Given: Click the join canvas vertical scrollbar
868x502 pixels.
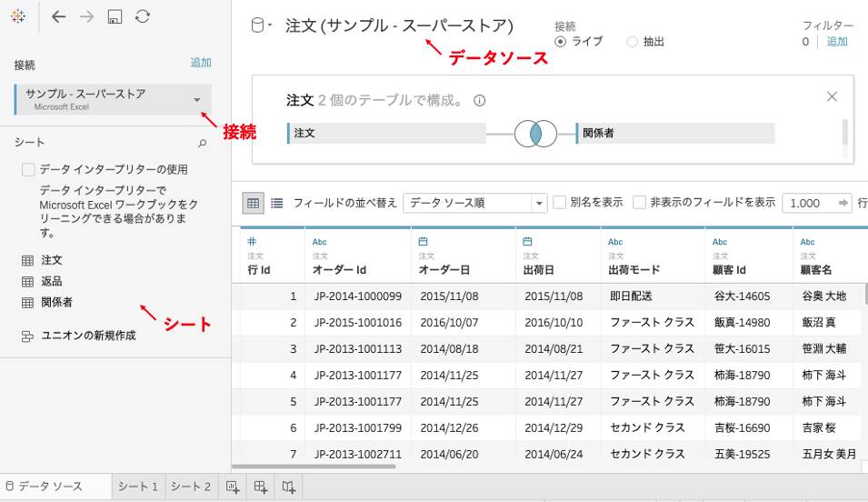Looking at the screenshot, I should pos(844,132).
